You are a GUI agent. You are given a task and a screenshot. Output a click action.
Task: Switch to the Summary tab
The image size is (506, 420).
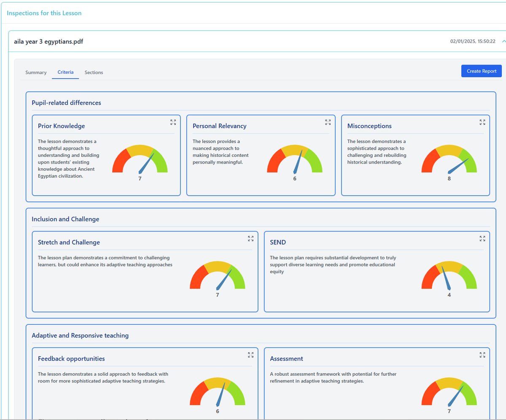tap(36, 73)
